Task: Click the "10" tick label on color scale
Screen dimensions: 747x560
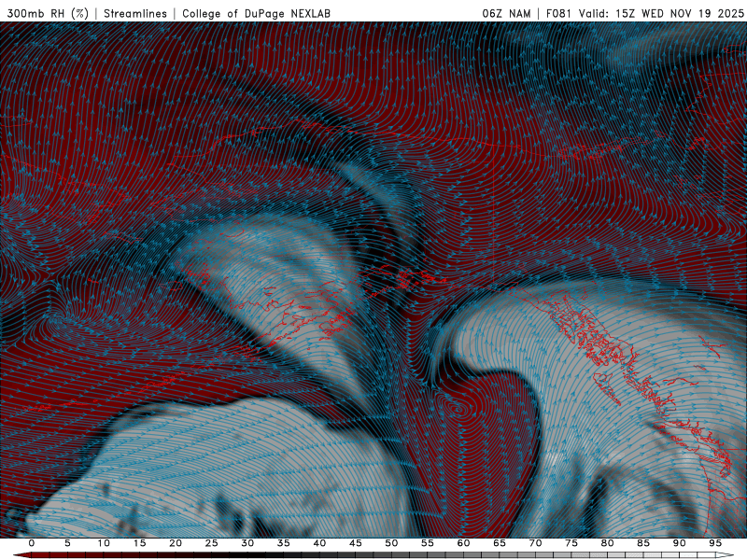Action: [104, 543]
